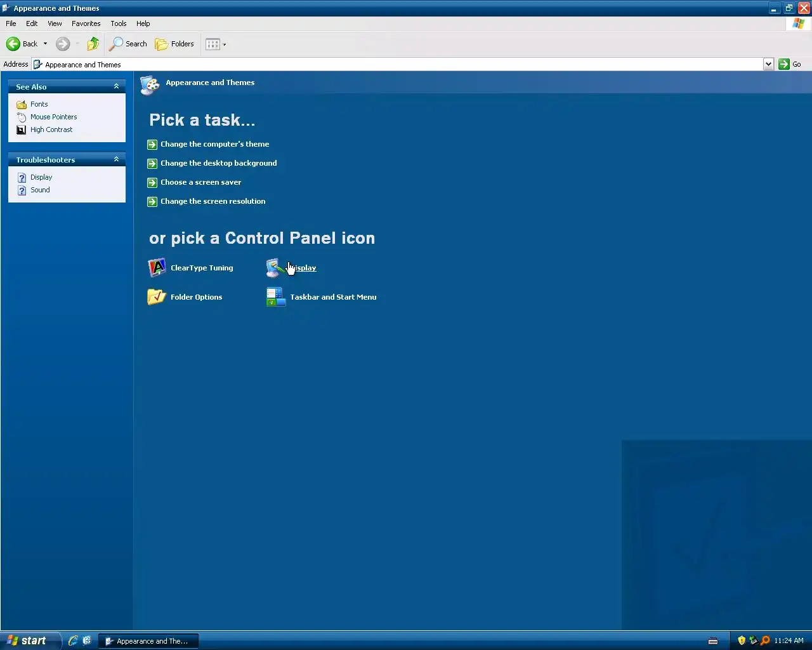Click the Display troubleshooter help icon

(x=22, y=178)
